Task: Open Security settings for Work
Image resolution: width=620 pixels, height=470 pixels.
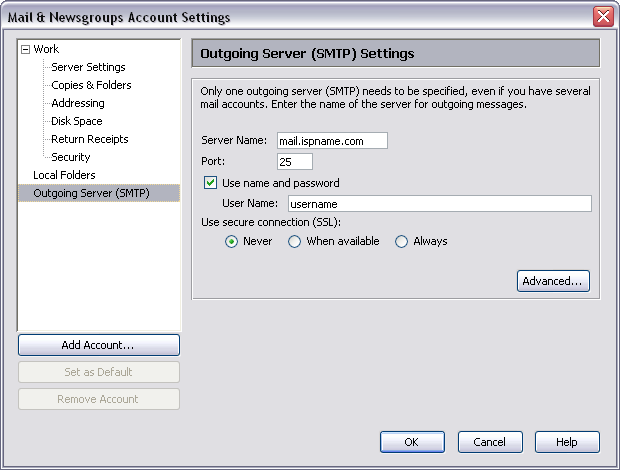Action: 71,157
